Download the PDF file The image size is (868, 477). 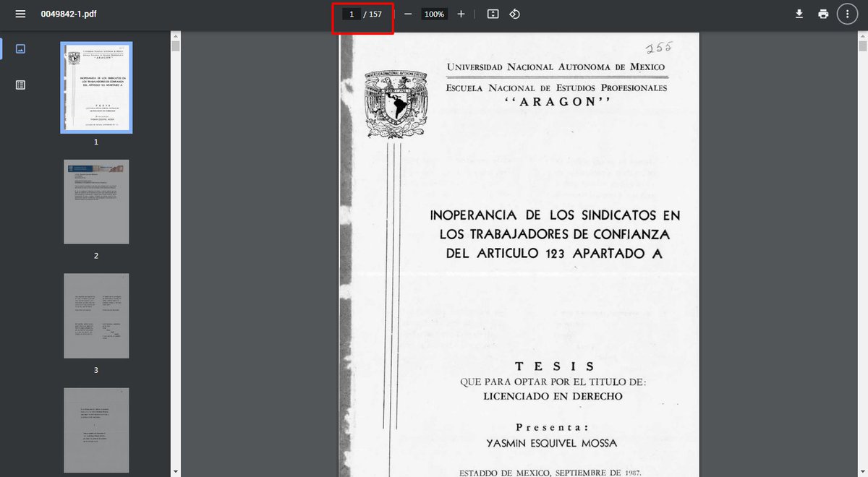coord(799,14)
